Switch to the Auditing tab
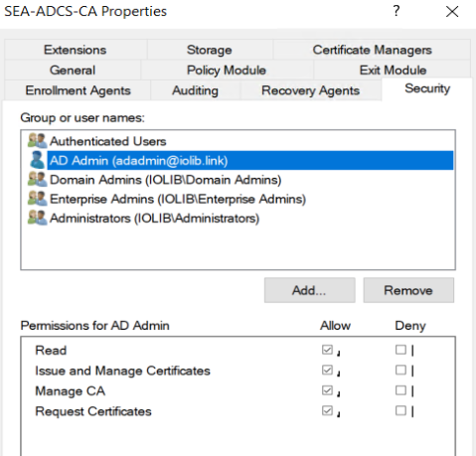The image size is (476, 456). (x=196, y=90)
